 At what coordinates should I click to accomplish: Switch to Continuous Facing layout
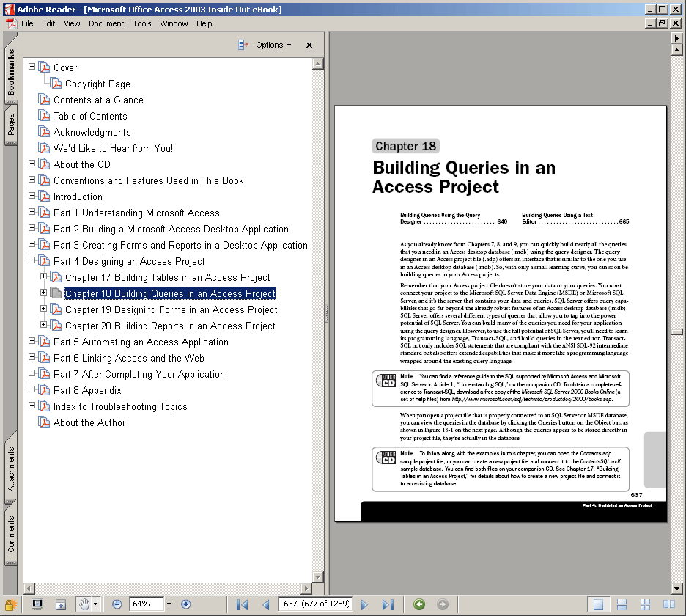pos(645,604)
